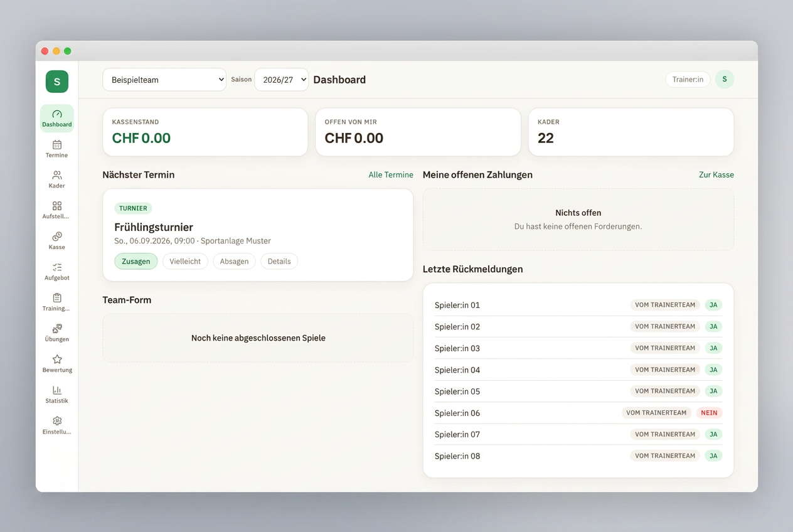Click VOM TRAINERTEAM tag of Spieler:in 07

click(x=665, y=434)
